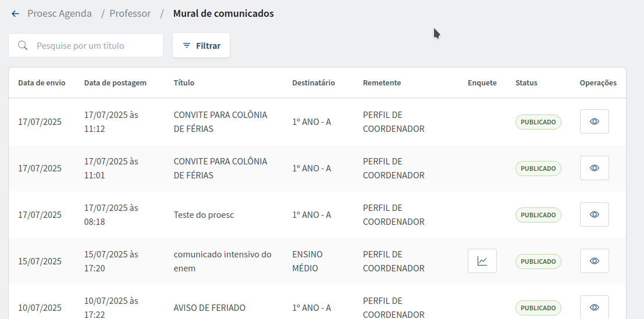
Task: Sort by Data de envio column header
Action: point(41,83)
